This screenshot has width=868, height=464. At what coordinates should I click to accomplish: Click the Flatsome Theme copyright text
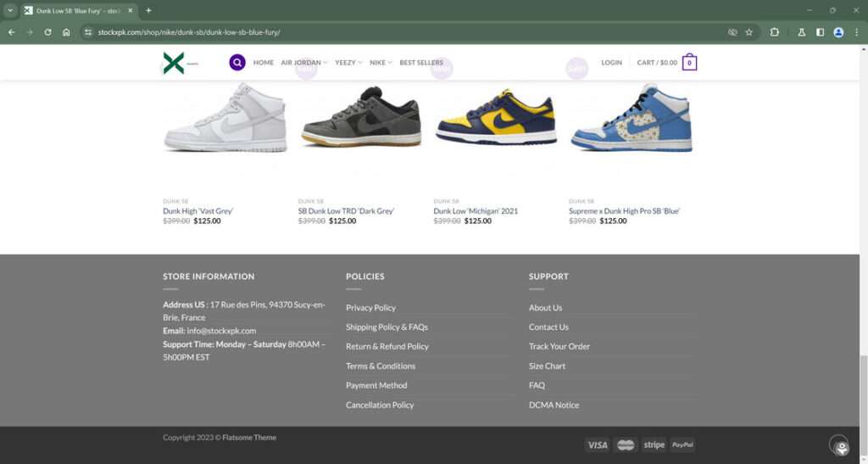click(x=249, y=438)
